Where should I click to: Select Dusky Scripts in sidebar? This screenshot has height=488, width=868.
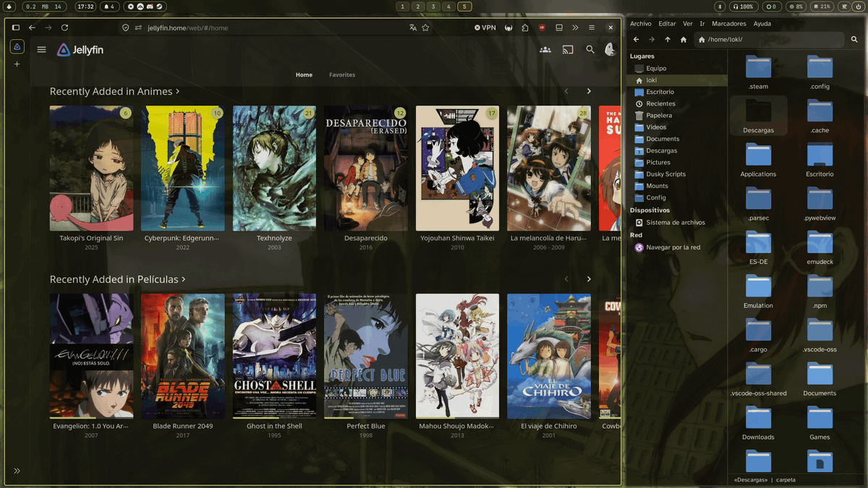click(x=677, y=174)
